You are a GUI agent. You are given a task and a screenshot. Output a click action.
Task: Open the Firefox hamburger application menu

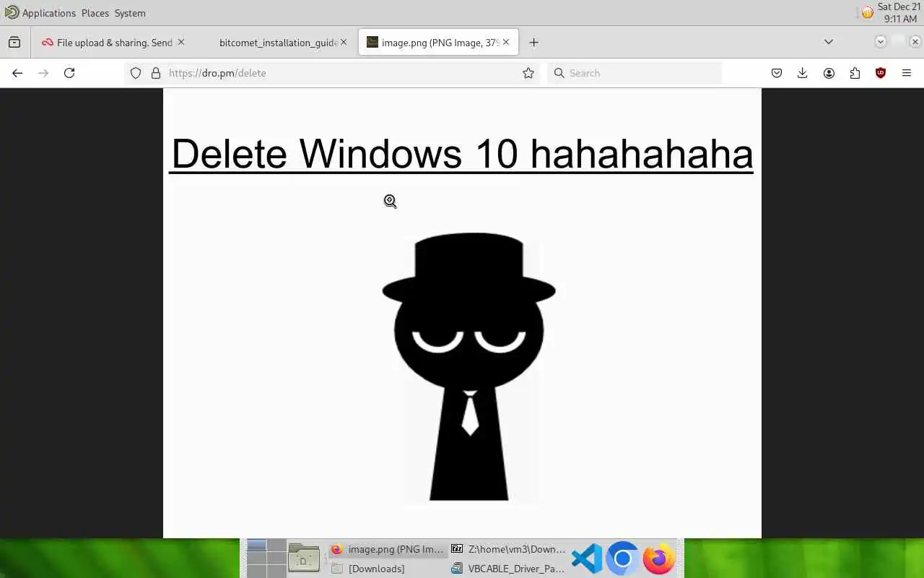click(907, 73)
